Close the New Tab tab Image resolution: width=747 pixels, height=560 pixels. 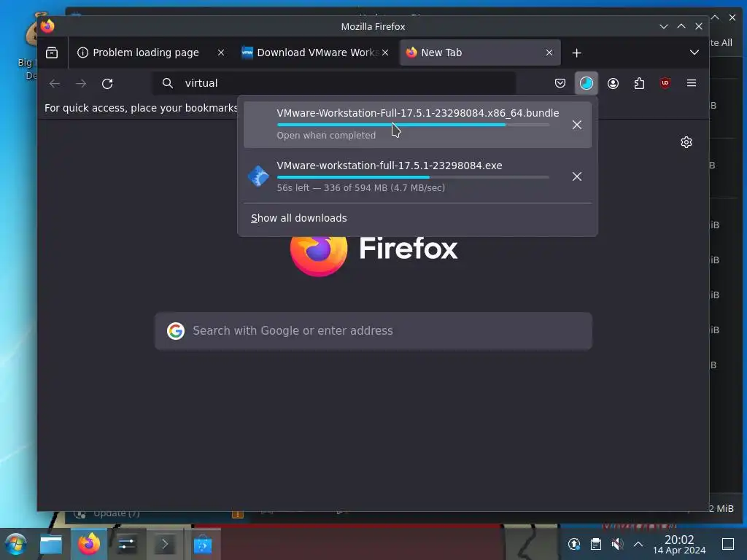(x=549, y=52)
